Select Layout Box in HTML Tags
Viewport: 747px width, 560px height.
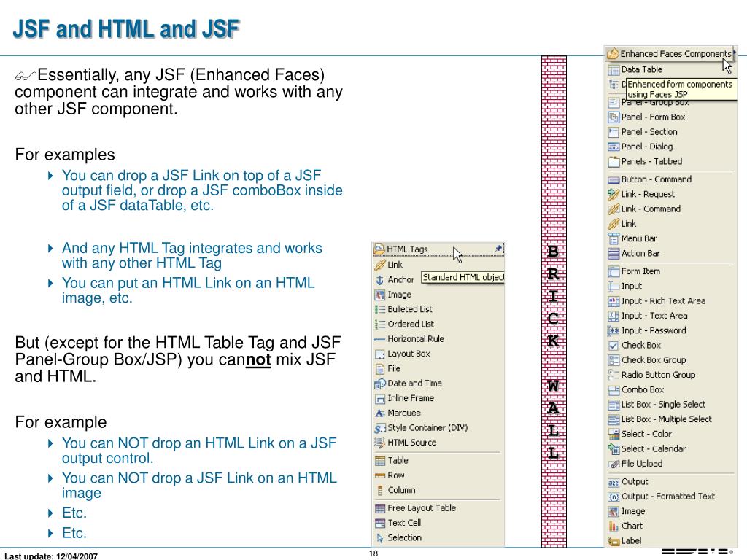[402, 354]
